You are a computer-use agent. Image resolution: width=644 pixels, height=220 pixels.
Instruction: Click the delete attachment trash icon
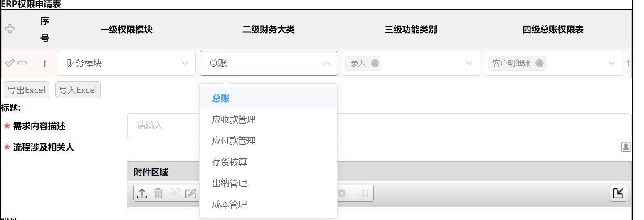(x=158, y=193)
